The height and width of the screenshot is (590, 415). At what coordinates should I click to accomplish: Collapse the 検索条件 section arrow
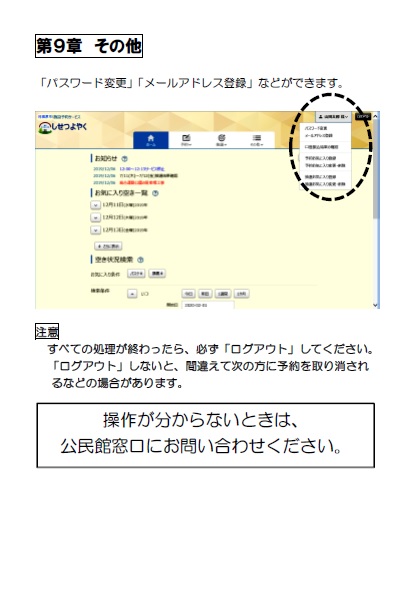click(132, 293)
